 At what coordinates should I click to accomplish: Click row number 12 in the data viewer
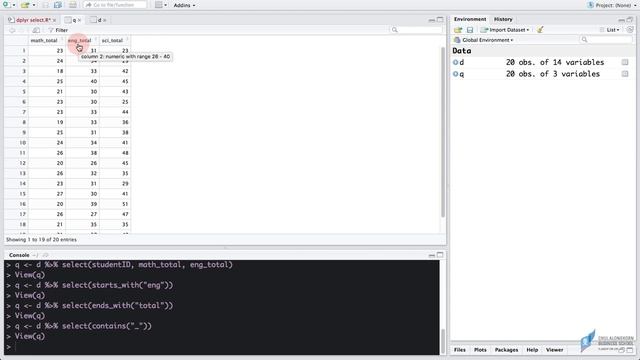(x=22, y=163)
